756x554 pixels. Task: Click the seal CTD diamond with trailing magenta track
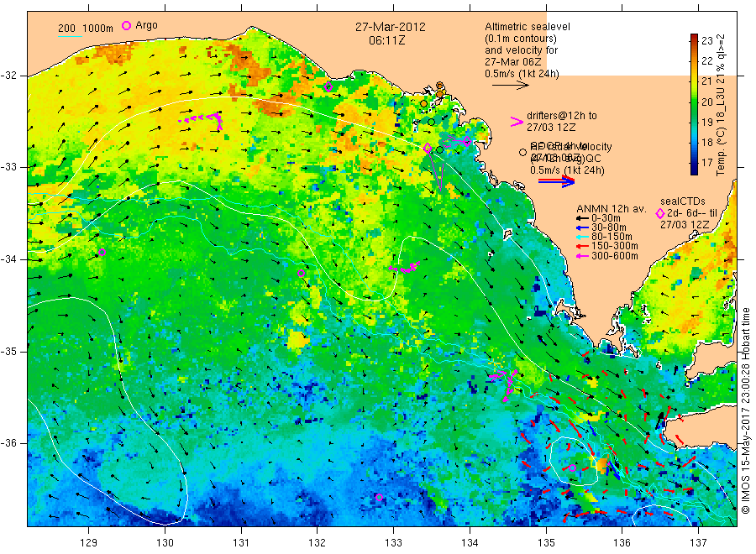tap(428, 149)
